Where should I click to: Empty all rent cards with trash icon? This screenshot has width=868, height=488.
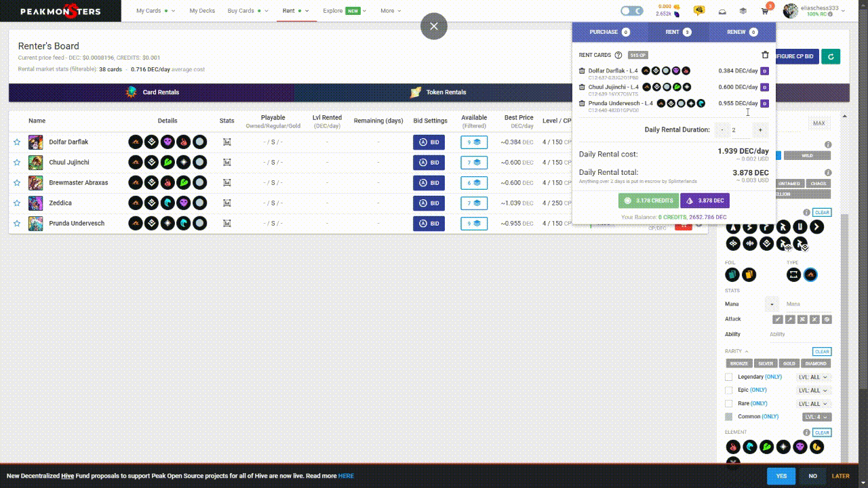[x=765, y=55]
